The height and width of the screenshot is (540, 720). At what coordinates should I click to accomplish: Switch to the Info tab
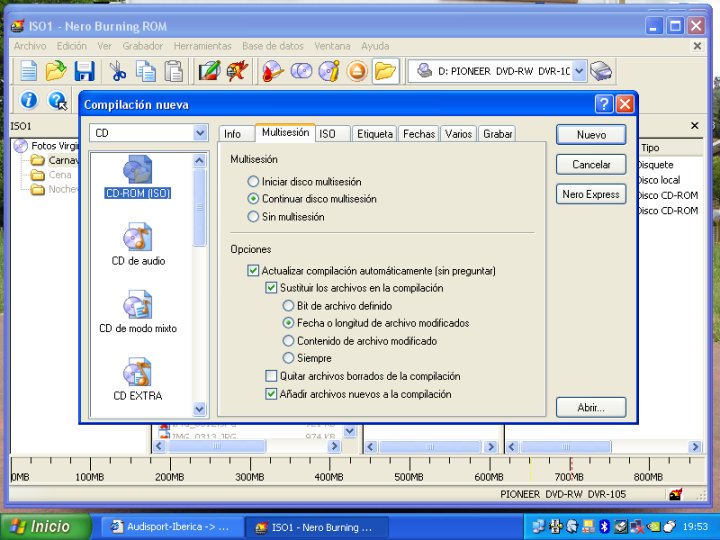coord(236,134)
